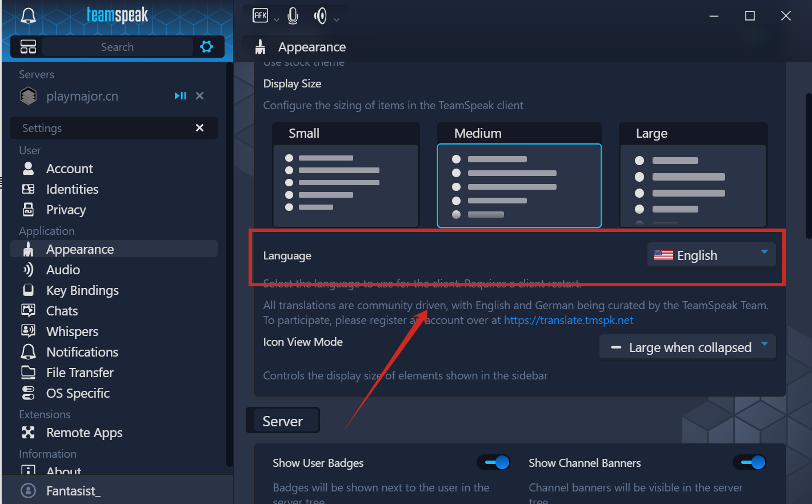This screenshot has height=504, width=812.
Task: Click playmajor.cn server icon
Action: click(28, 96)
